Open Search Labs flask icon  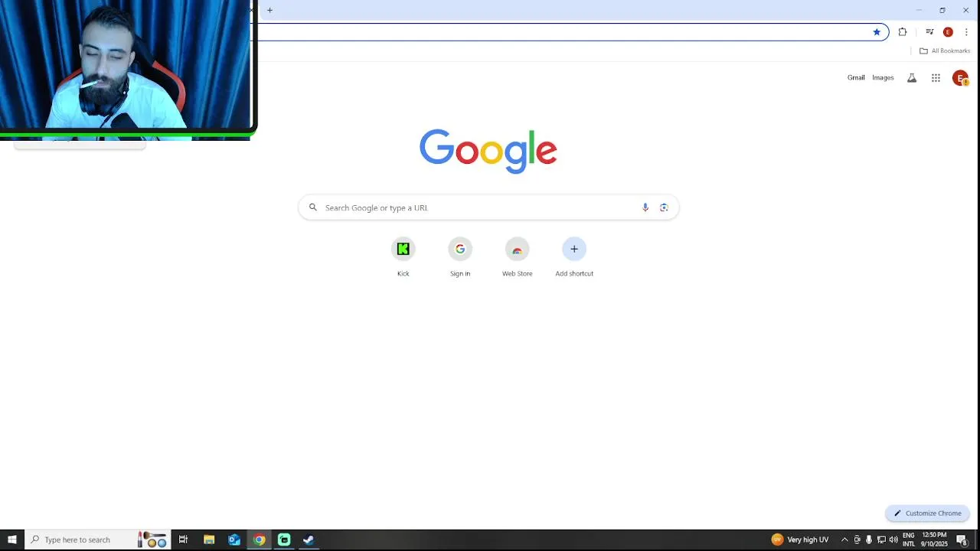pyautogui.click(x=912, y=78)
